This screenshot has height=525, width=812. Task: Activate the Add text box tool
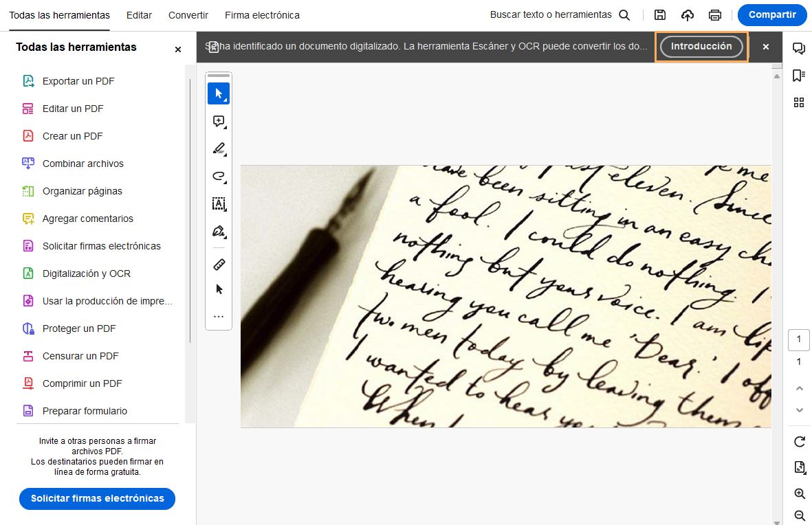coord(219,204)
